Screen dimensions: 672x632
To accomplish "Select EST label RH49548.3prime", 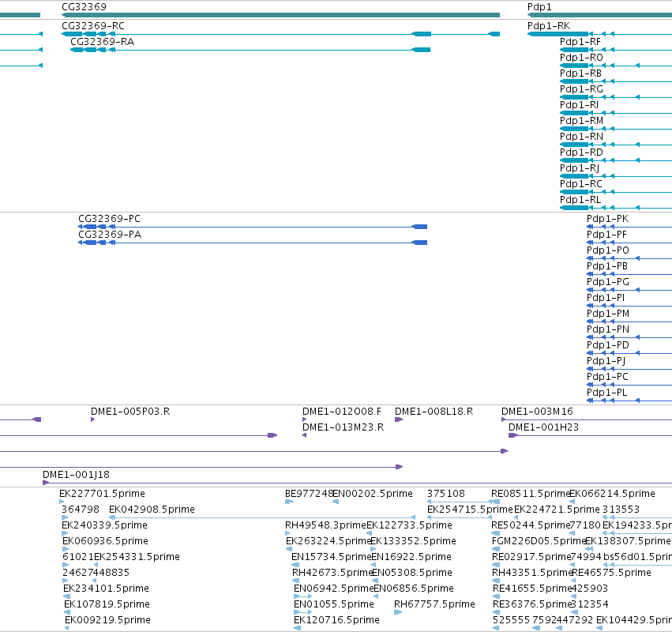I will pyautogui.click(x=325, y=525).
